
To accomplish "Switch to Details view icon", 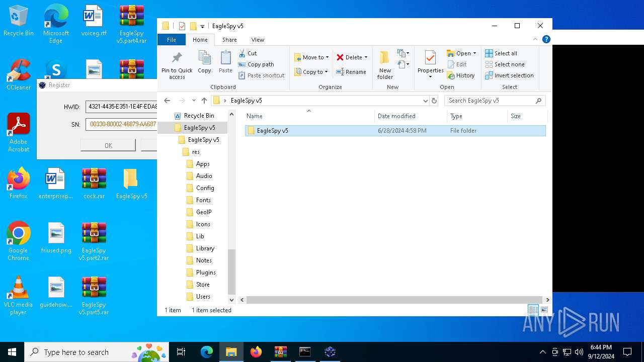I will pos(533,310).
